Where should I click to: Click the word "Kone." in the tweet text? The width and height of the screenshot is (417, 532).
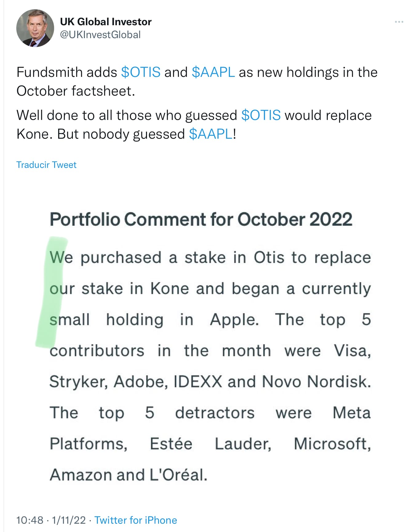click(35, 134)
